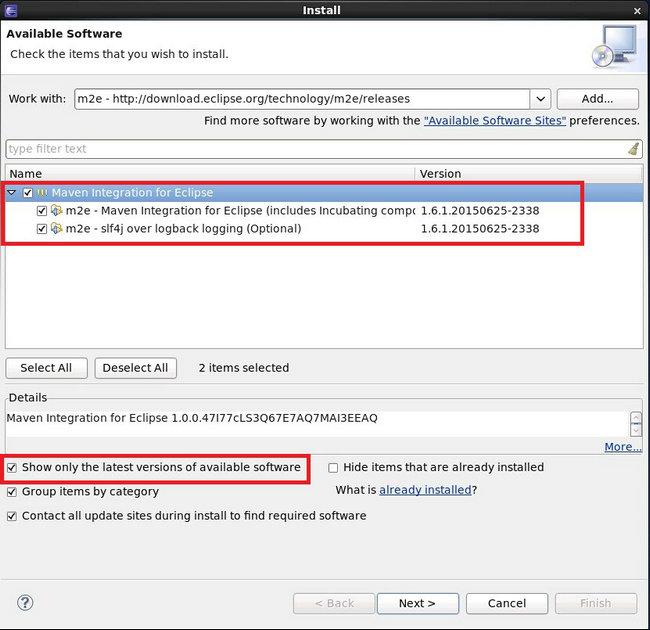
Task: Open the Available Software Sites link
Action: 495,121
